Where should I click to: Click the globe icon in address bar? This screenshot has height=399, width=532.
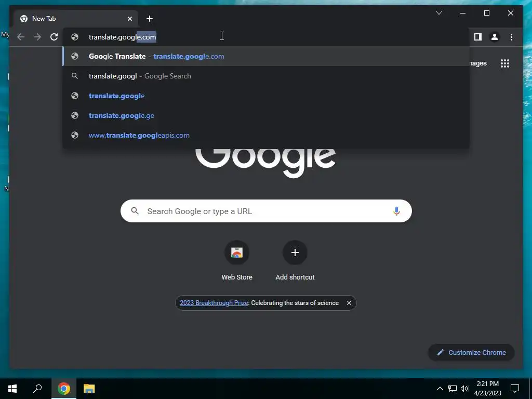[x=75, y=37]
